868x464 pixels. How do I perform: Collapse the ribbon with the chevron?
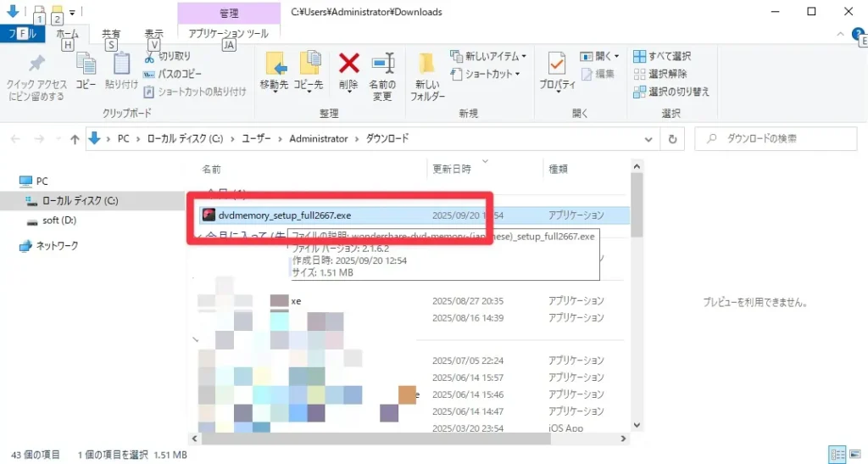(x=840, y=34)
